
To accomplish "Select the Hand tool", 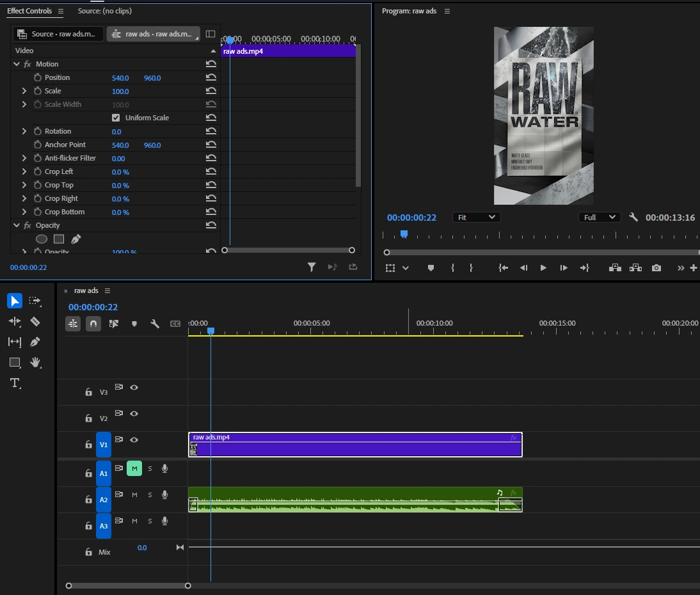I will coord(35,363).
